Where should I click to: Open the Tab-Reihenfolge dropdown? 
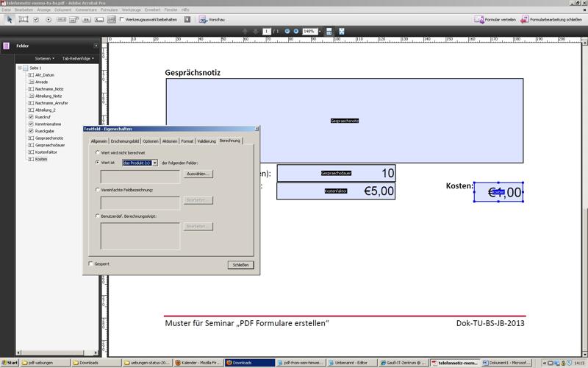click(78, 59)
